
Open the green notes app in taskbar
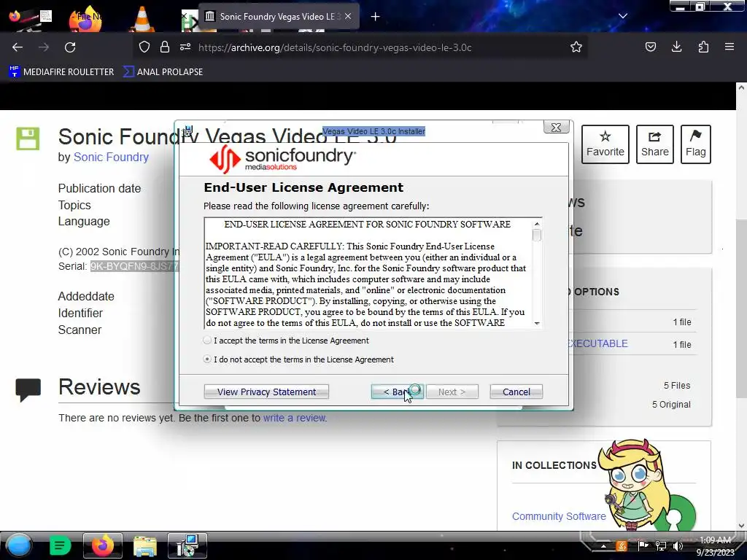click(60, 545)
